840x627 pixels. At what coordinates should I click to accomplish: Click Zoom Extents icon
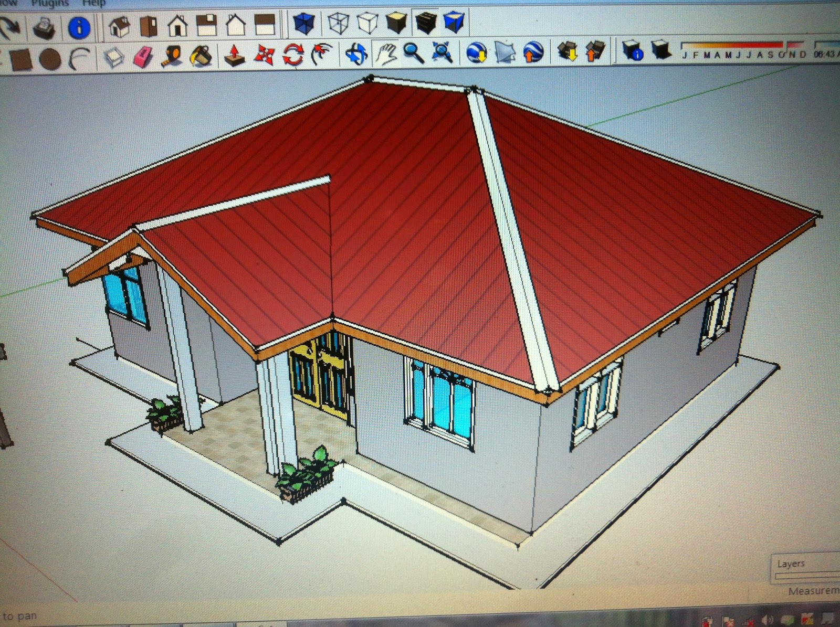(x=442, y=52)
